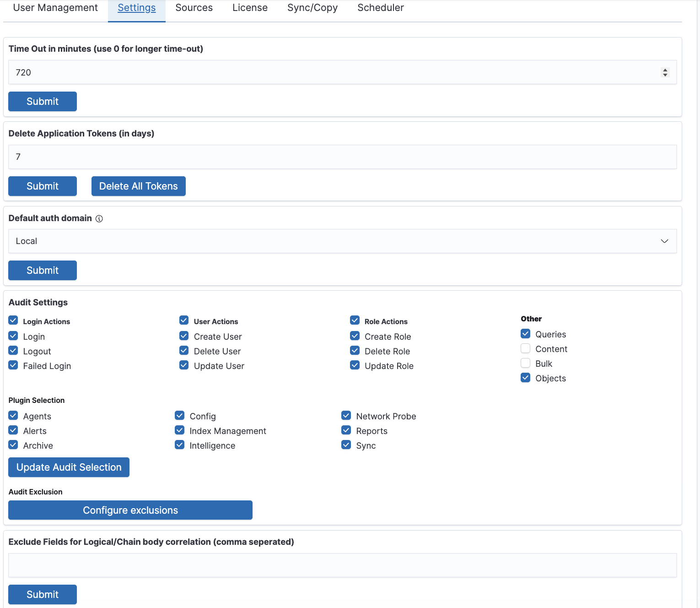Open the Scheduler tab
Image resolution: width=700 pixels, height=608 pixels.
[381, 8]
